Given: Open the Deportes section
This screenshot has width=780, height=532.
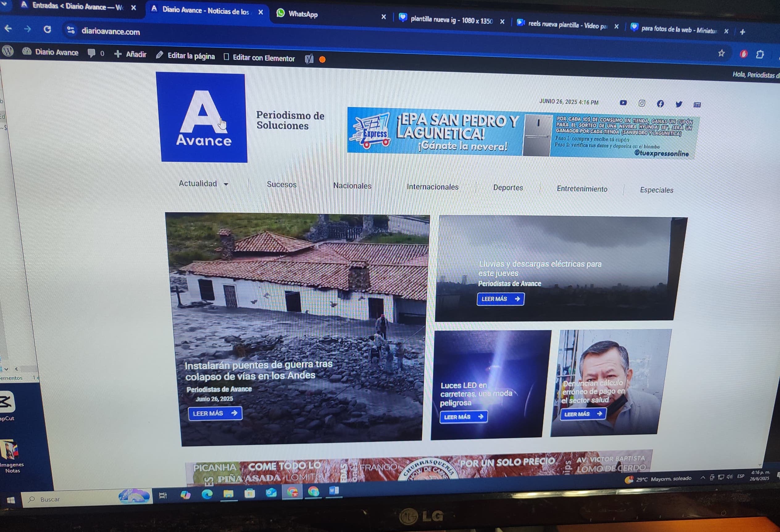Looking at the screenshot, I should [x=508, y=188].
